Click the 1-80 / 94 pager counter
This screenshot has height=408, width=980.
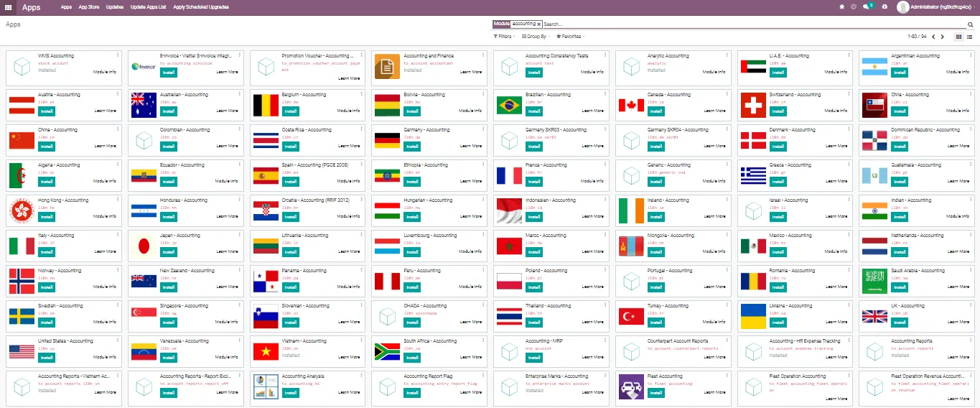pyautogui.click(x=917, y=37)
